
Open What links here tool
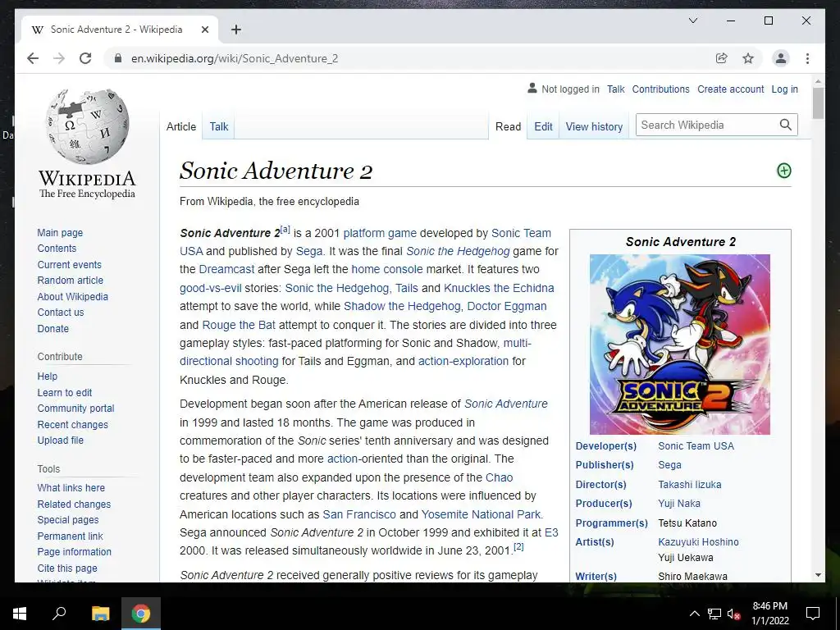(71, 487)
